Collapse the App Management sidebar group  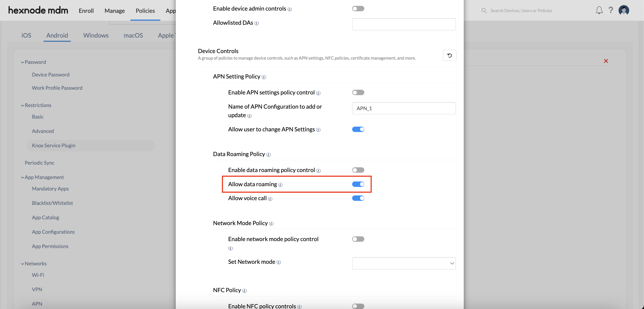point(42,177)
